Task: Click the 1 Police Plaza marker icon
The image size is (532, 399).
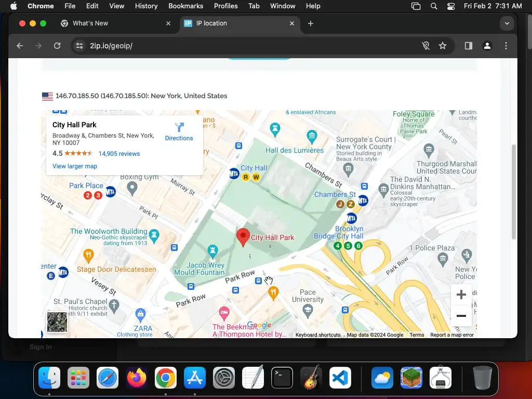Action: (x=443, y=260)
